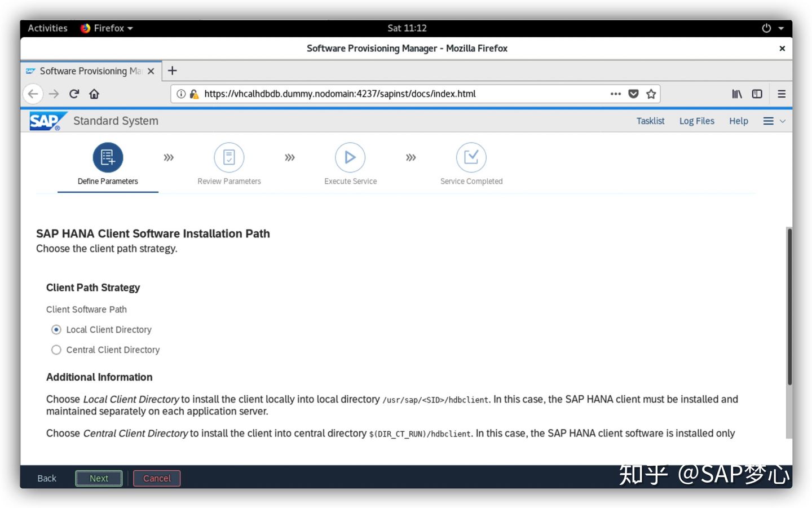Open the system power menu icon

click(766, 28)
